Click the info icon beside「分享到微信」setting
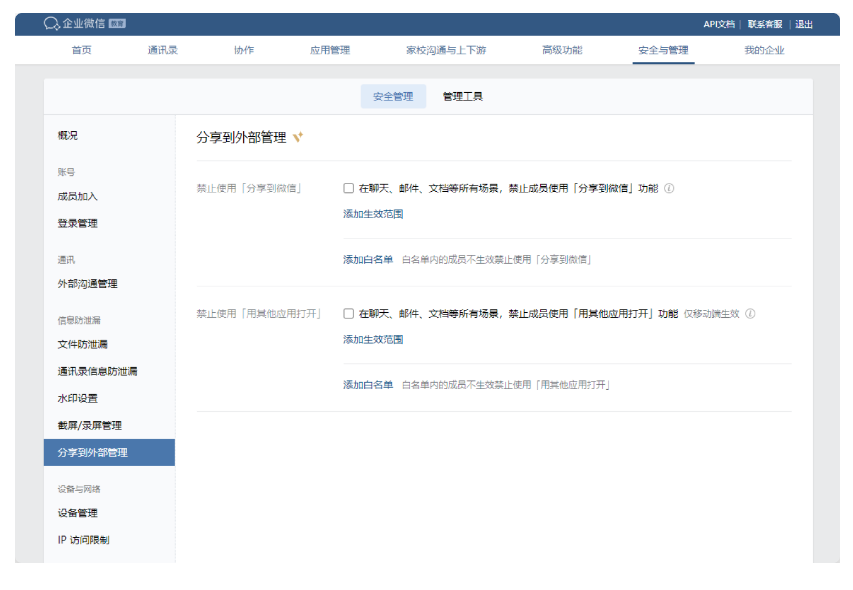 (x=668, y=186)
